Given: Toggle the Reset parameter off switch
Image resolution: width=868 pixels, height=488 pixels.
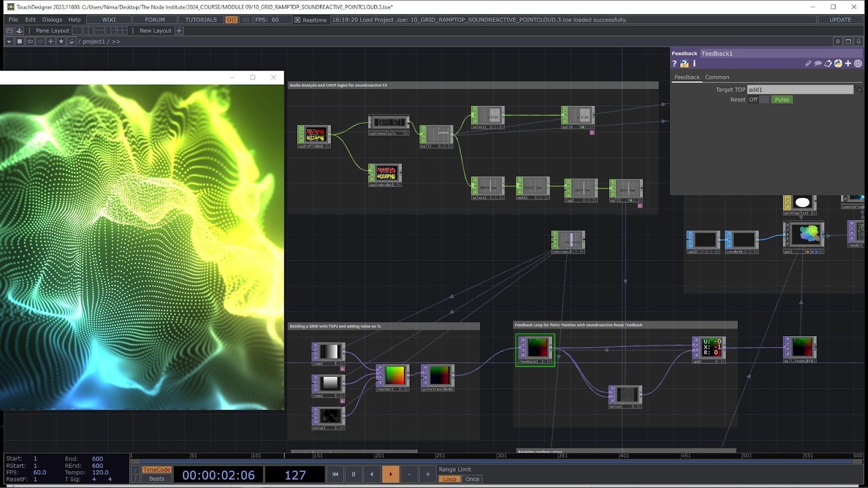Looking at the screenshot, I should (764, 99).
